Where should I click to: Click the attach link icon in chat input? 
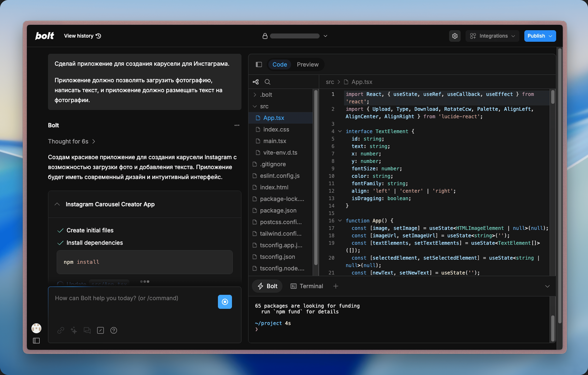click(x=61, y=330)
